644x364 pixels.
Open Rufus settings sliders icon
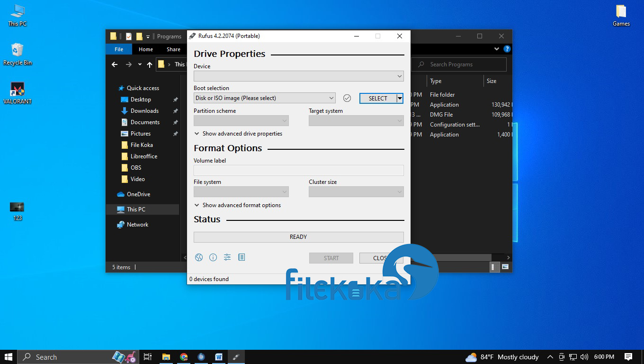point(227,257)
